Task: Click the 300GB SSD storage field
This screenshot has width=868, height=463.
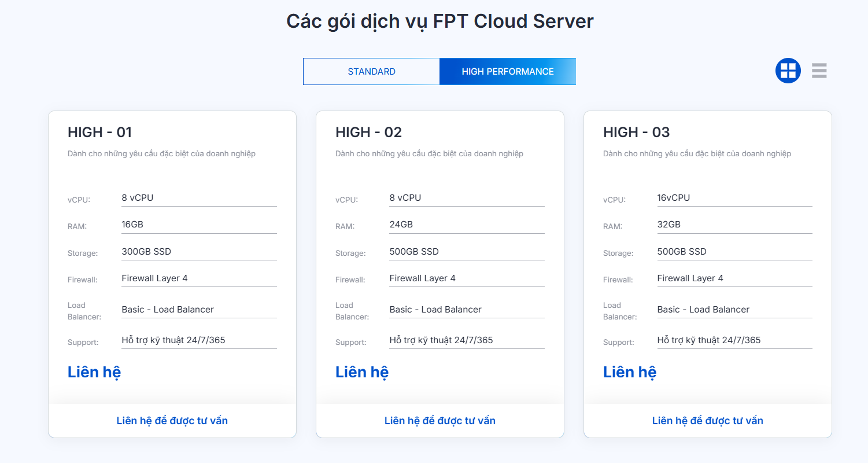Action: click(199, 252)
